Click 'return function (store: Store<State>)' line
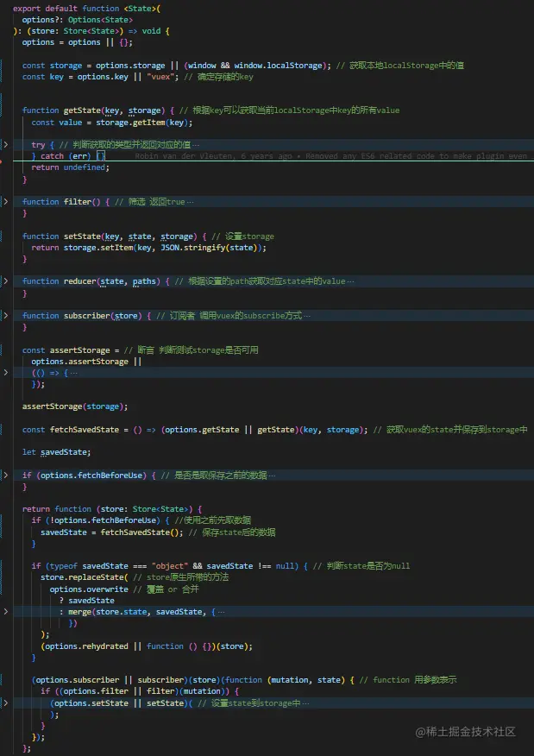Viewport: 534px width, 756px height. pyautogui.click(x=112, y=509)
